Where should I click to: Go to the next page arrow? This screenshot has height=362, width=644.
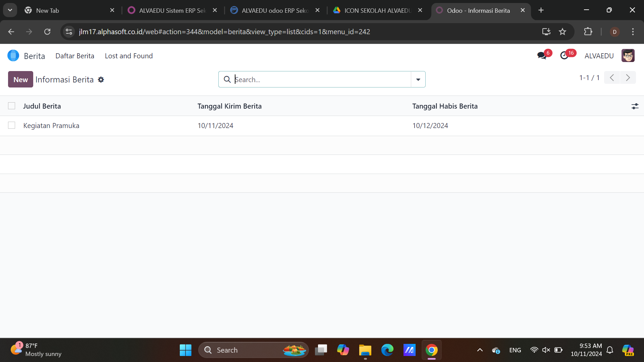point(628,78)
